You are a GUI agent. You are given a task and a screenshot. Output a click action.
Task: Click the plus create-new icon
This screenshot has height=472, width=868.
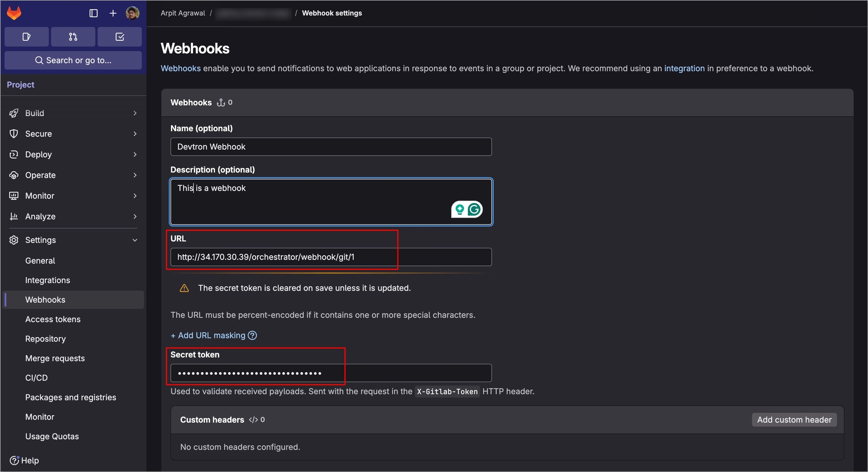[113, 13]
